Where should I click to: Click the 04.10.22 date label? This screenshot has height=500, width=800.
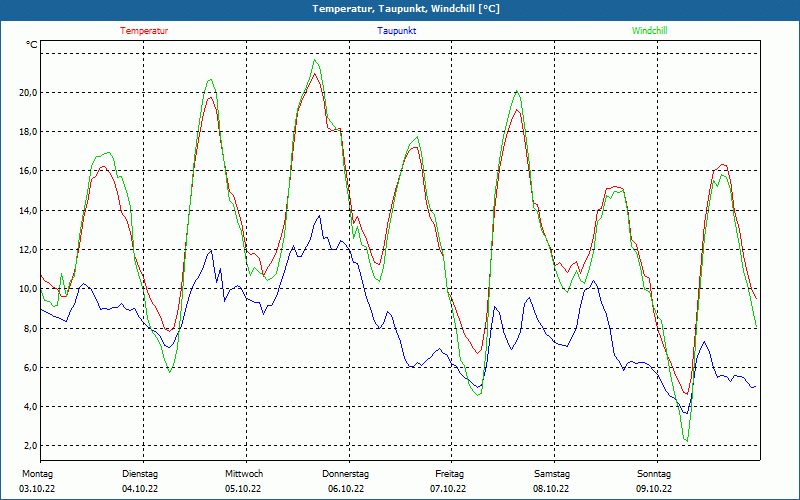click(x=140, y=489)
